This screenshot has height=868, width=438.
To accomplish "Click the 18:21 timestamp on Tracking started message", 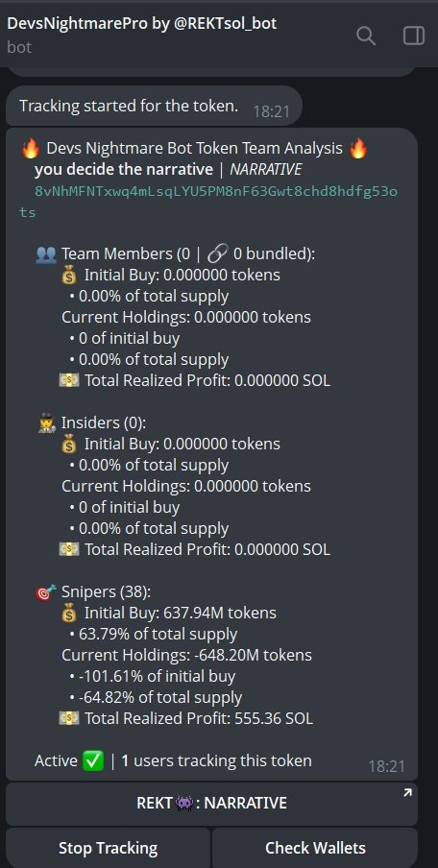I will pos(271,111).
